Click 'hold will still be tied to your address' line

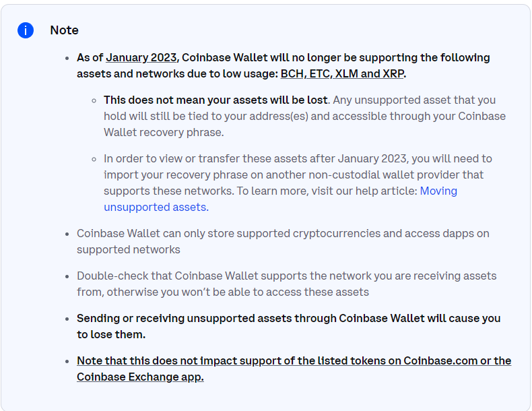[x=304, y=117]
